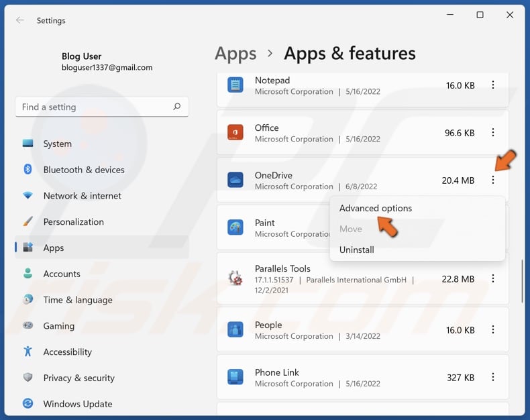Open the three-dot menu for Office

click(493, 133)
